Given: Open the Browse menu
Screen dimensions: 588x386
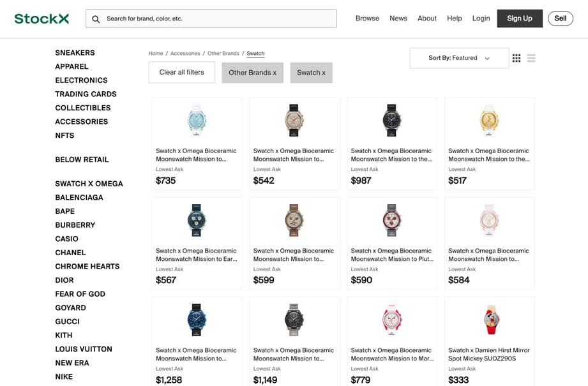Looking at the screenshot, I should point(367,19).
